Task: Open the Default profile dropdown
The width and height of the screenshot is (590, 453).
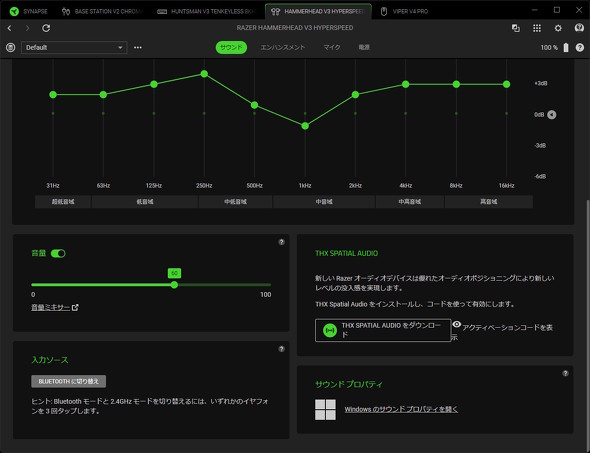Action: click(x=74, y=47)
